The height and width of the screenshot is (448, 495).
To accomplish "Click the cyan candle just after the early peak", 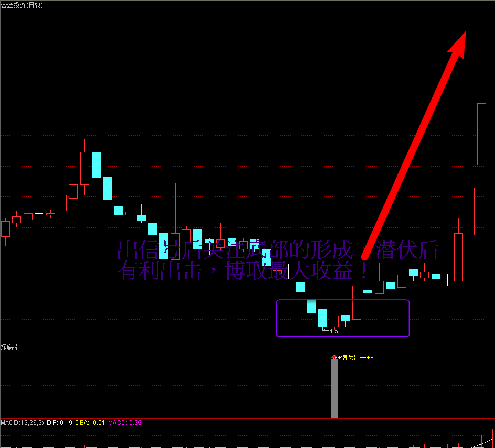I will coord(96,165).
